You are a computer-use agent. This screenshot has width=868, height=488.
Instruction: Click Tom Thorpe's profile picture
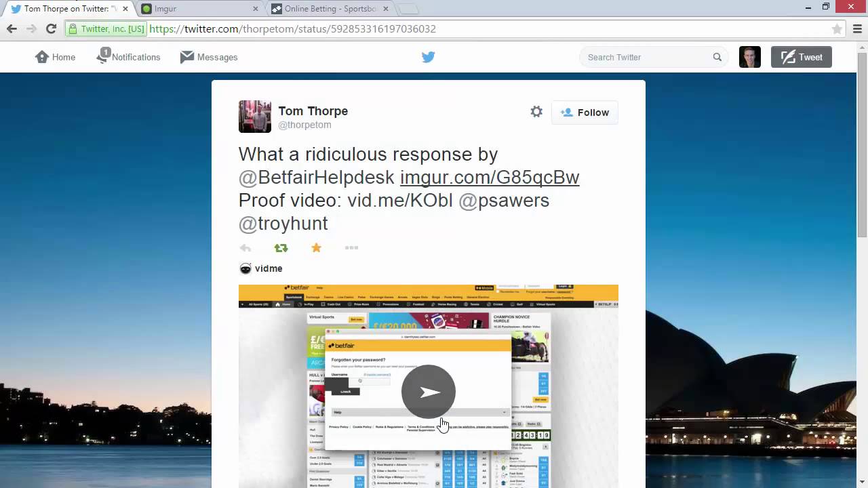pos(255,117)
